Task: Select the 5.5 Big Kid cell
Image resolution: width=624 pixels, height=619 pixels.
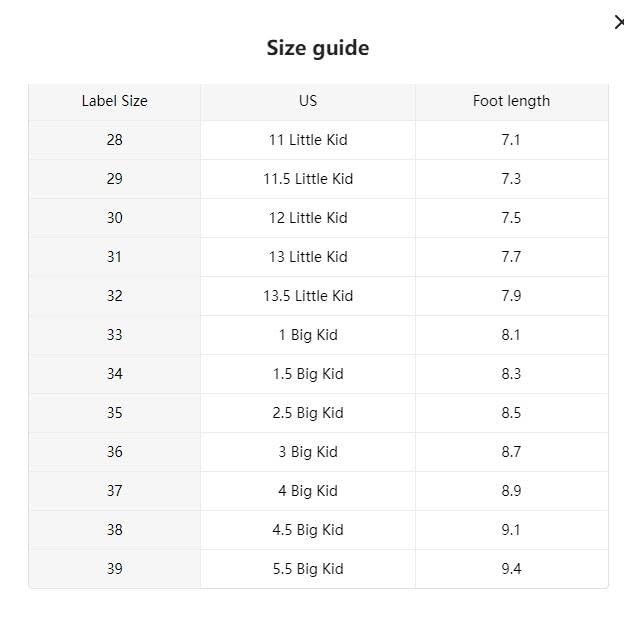Action: pos(308,569)
